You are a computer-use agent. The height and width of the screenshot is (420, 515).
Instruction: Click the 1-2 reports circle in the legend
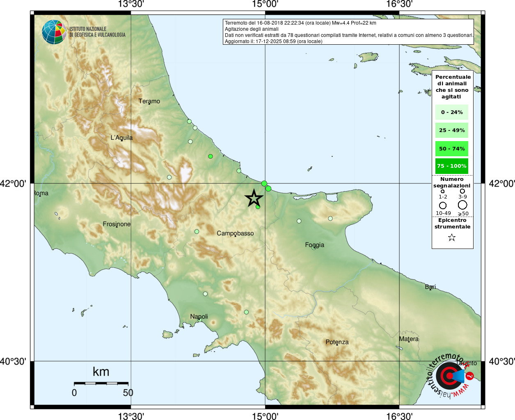(442, 191)
